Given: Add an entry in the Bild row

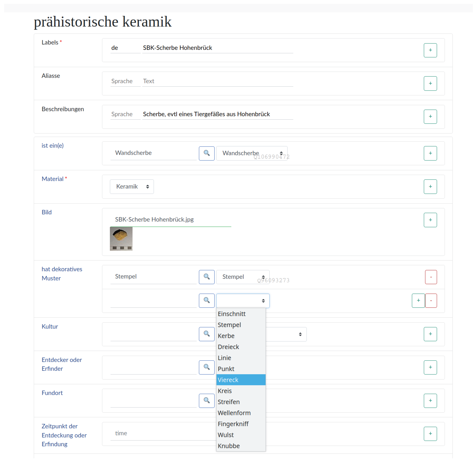Looking at the screenshot, I should [430, 220].
